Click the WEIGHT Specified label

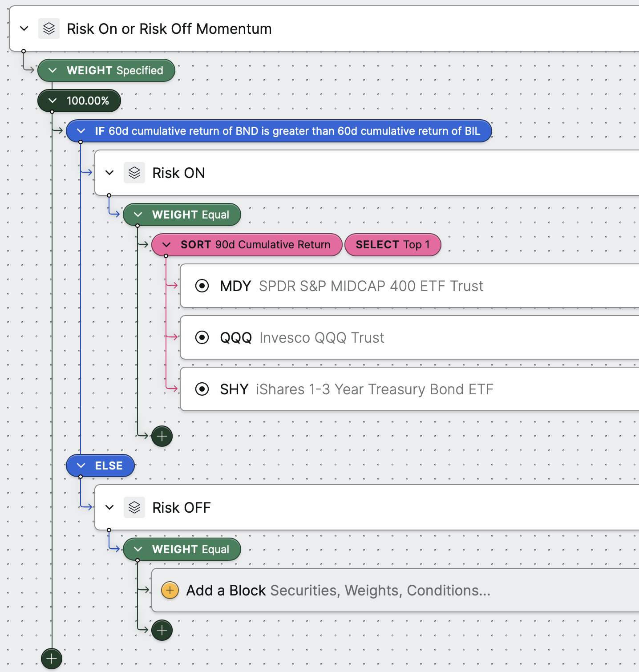pos(115,70)
